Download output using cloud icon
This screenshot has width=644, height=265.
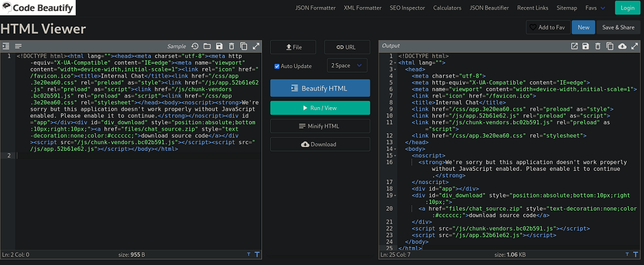622,47
